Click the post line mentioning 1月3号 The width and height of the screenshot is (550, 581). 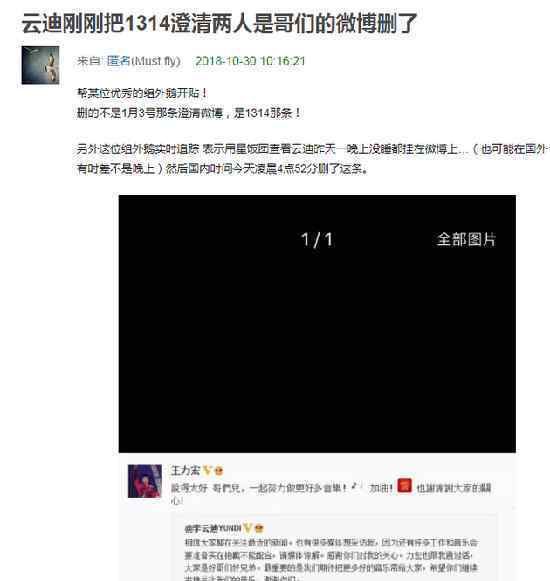(189, 113)
